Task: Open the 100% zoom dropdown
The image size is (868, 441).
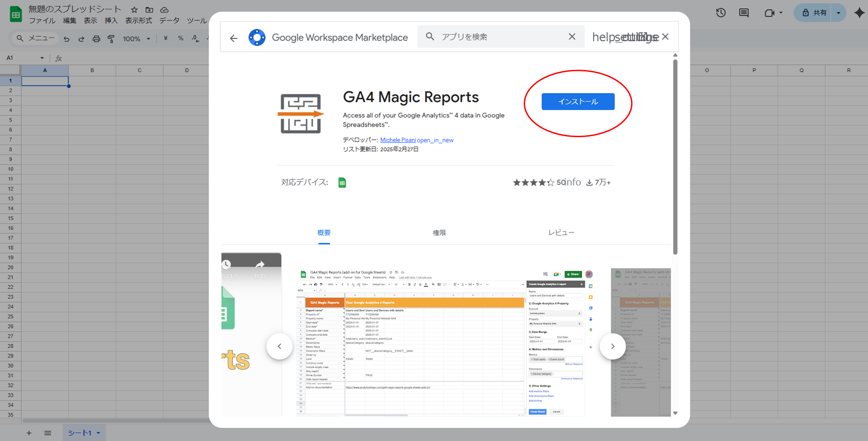Action: [137, 39]
